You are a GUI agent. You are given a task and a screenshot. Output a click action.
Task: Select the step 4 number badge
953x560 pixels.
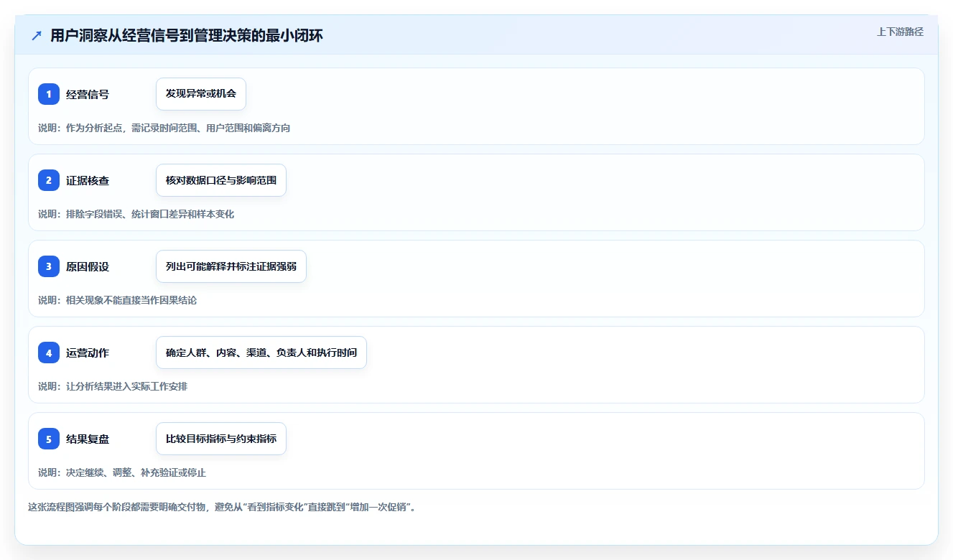(x=49, y=353)
